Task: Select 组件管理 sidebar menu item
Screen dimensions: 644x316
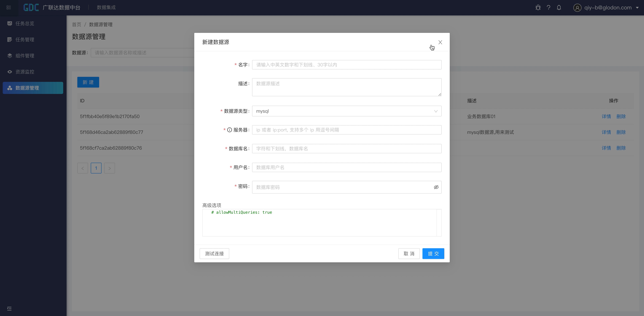Action: coord(25,56)
